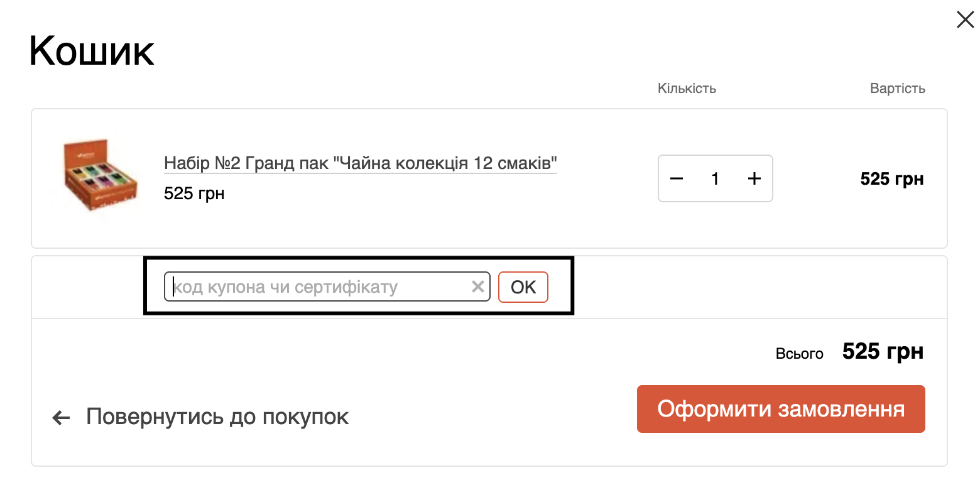This screenshot has width=980, height=485.
Task: Click the 525 грн grand total amount
Action: click(x=882, y=352)
